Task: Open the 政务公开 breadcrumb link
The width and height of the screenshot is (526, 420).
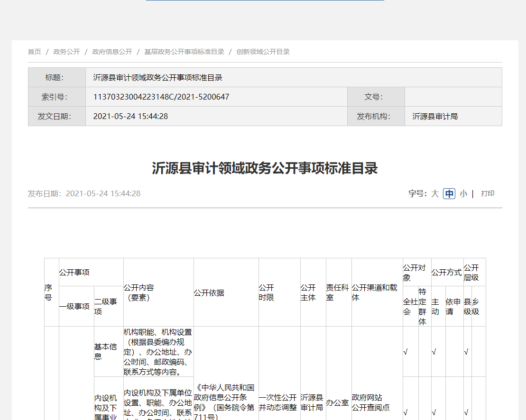Action: tap(66, 52)
